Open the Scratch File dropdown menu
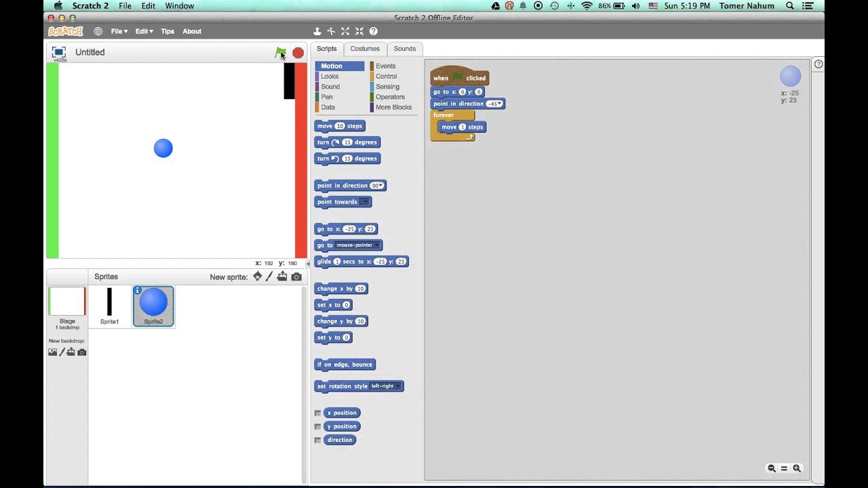The height and width of the screenshot is (488, 868). [119, 31]
